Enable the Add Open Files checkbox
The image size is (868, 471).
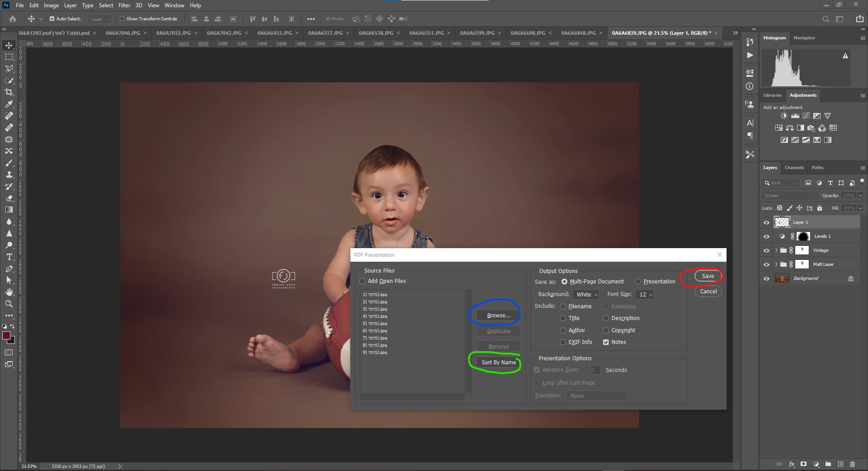click(363, 281)
